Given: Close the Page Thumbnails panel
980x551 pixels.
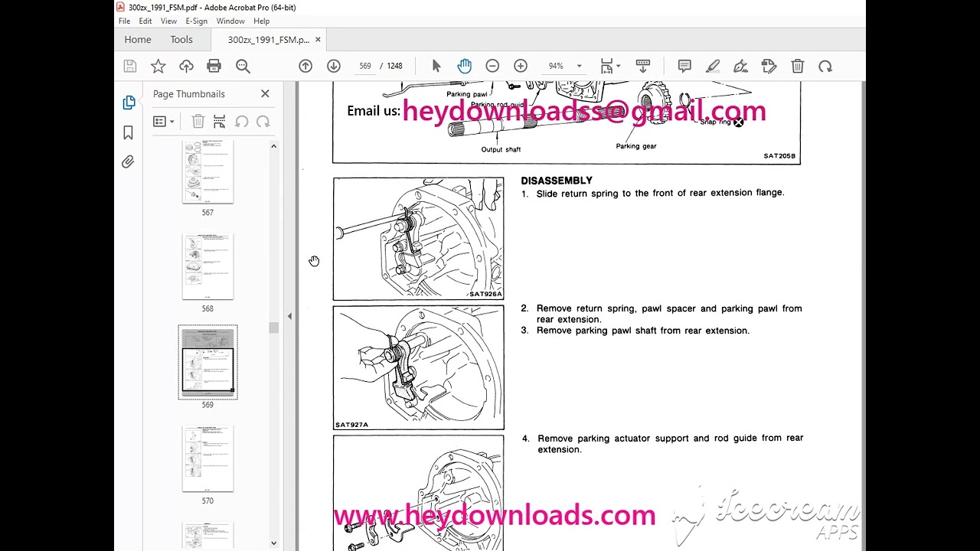Looking at the screenshot, I should (x=265, y=93).
